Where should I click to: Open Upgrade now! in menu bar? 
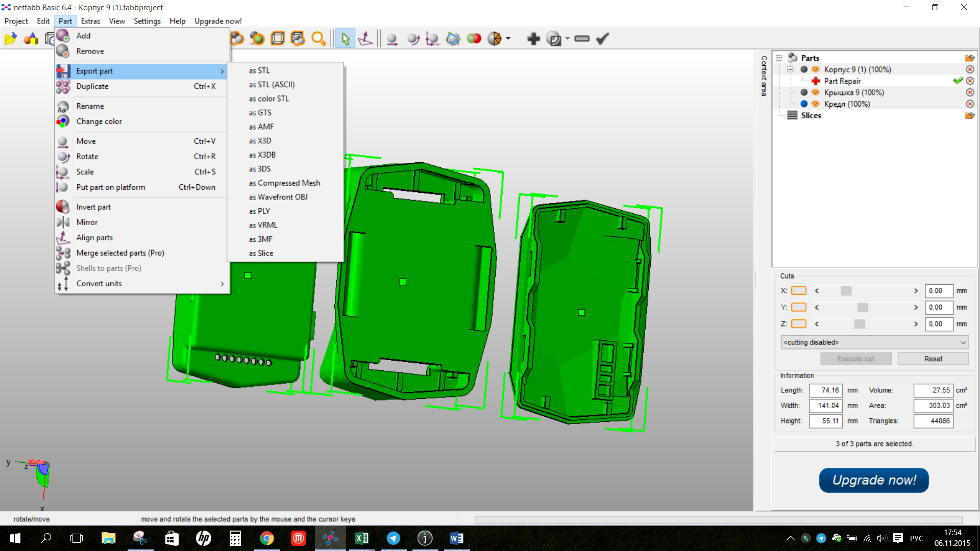218,21
